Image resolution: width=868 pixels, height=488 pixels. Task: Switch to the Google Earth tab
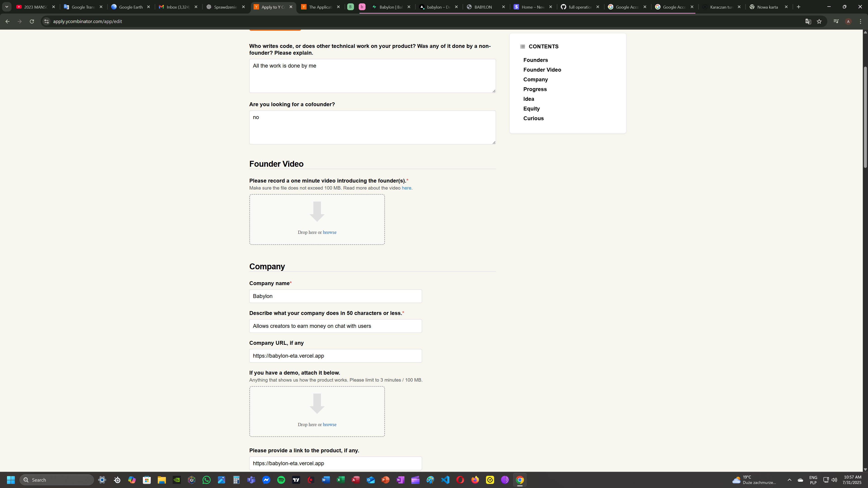click(131, 7)
